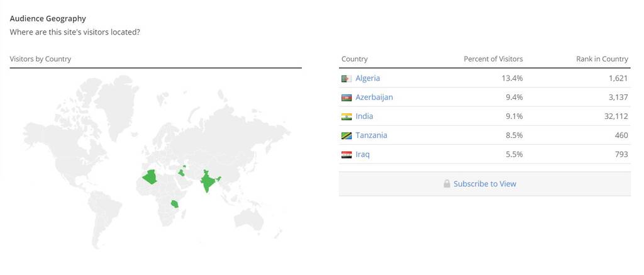Image resolution: width=644 pixels, height=275 pixels.
Task: Open the Tanzania country link
Action: [x=371, y=135]
